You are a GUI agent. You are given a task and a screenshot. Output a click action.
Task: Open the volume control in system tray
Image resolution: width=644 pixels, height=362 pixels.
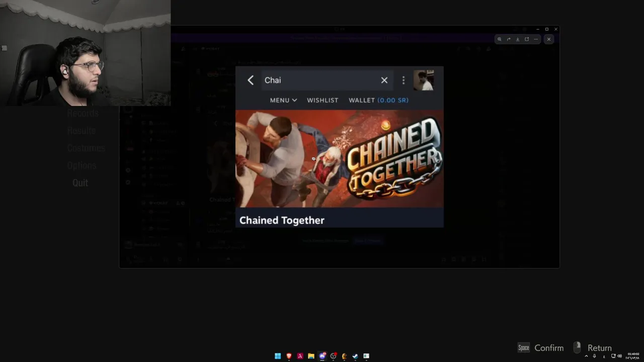[x=619, y=356]
